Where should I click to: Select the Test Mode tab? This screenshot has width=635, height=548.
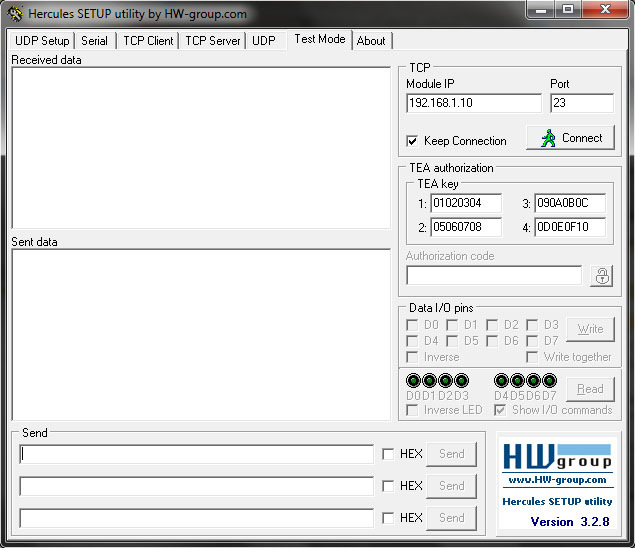(x=320, y=39)
